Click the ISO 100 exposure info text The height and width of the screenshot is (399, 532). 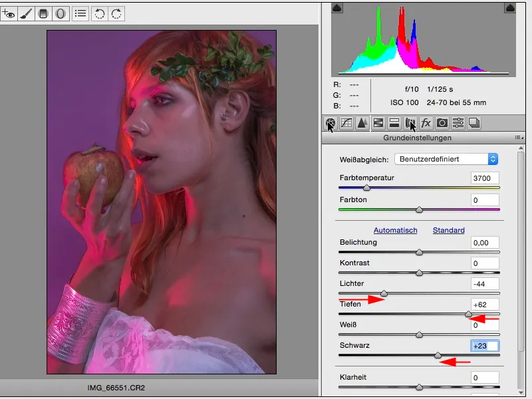(404, 102)
